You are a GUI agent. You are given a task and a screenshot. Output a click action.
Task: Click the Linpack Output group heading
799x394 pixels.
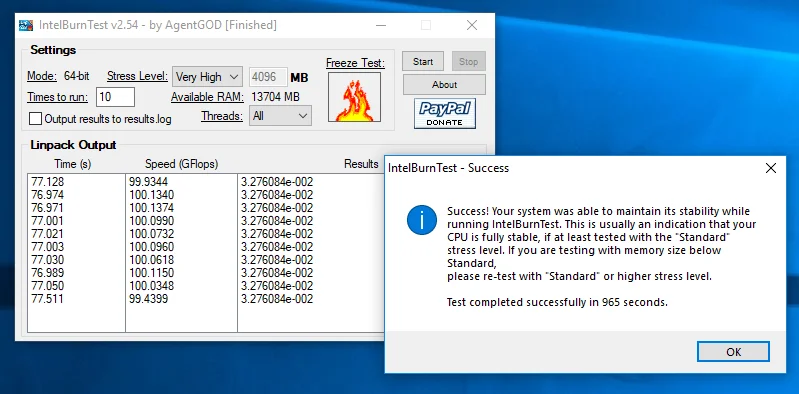coord(73,145)
